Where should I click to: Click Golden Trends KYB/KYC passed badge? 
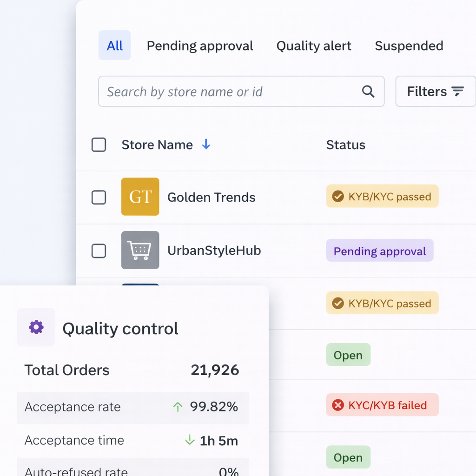click(382, 196)
